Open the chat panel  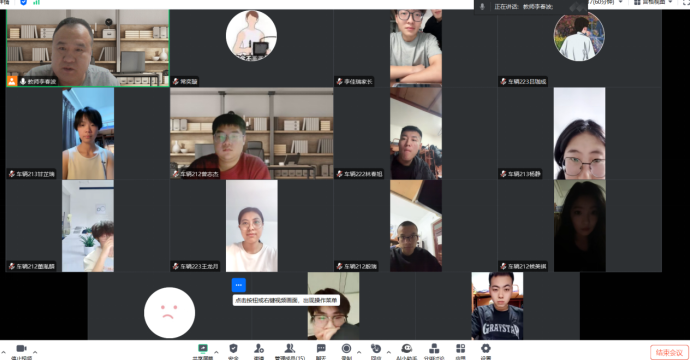pyautogui.click(x=321, y=349)
